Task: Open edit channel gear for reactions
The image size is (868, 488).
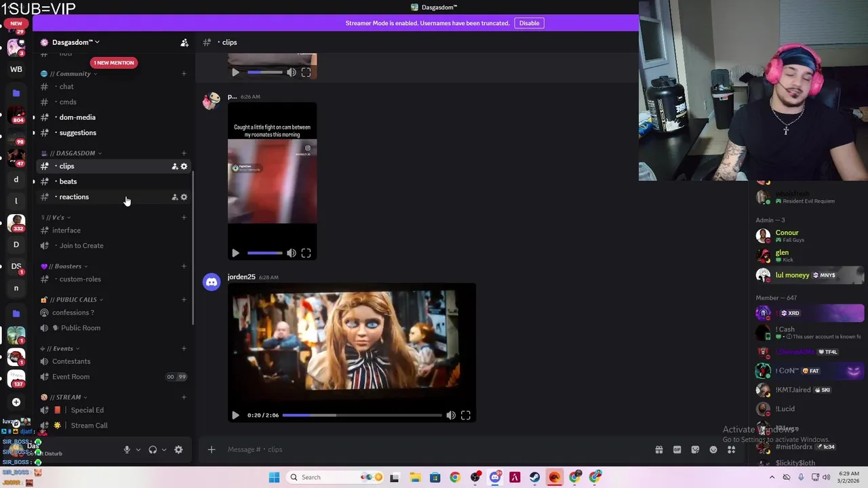Action: [184, 197]
